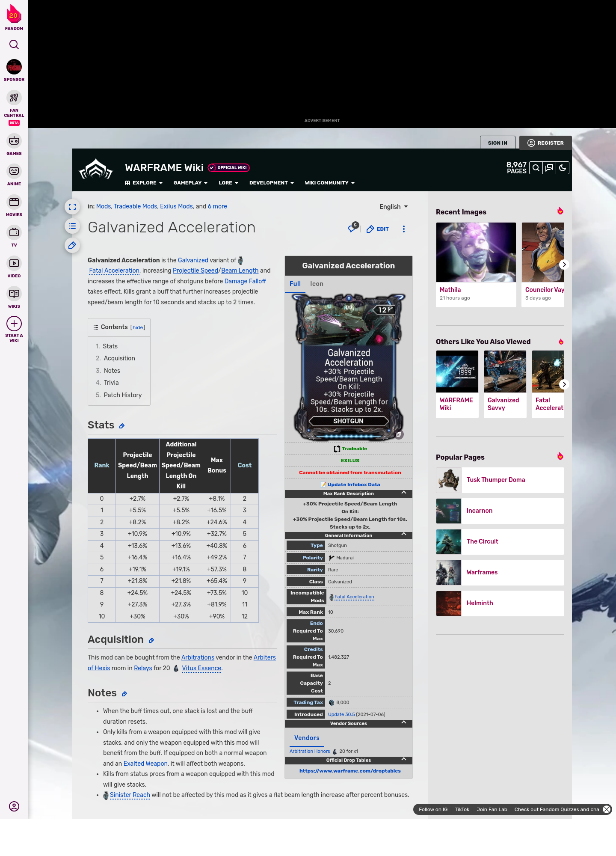Click Warframe lotus wiki logo
The image size is (616, 856).
pos(96,169)
